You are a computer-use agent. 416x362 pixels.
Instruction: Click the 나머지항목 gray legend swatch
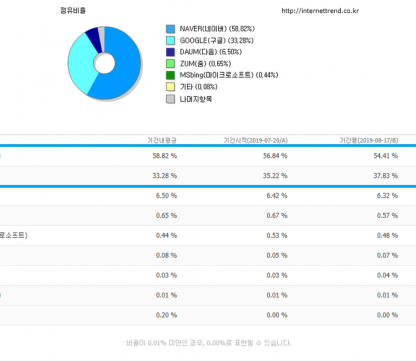[x=170, y=99]
